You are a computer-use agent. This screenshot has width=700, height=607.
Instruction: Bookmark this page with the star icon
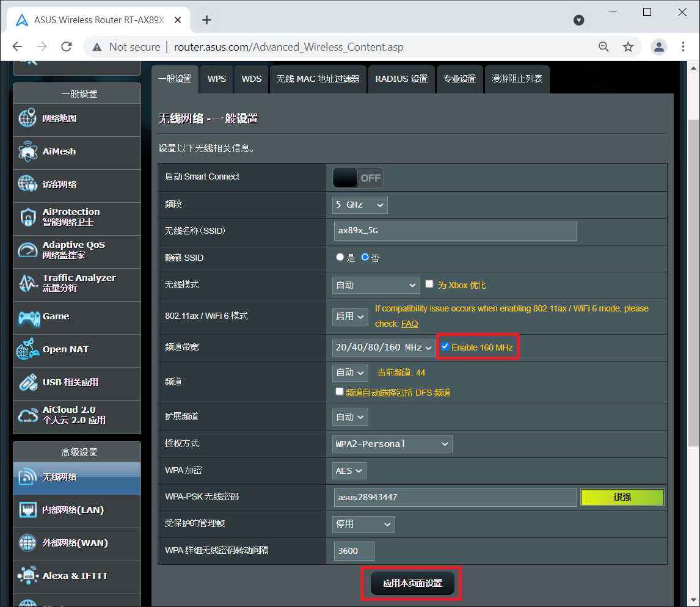(628, 46)
